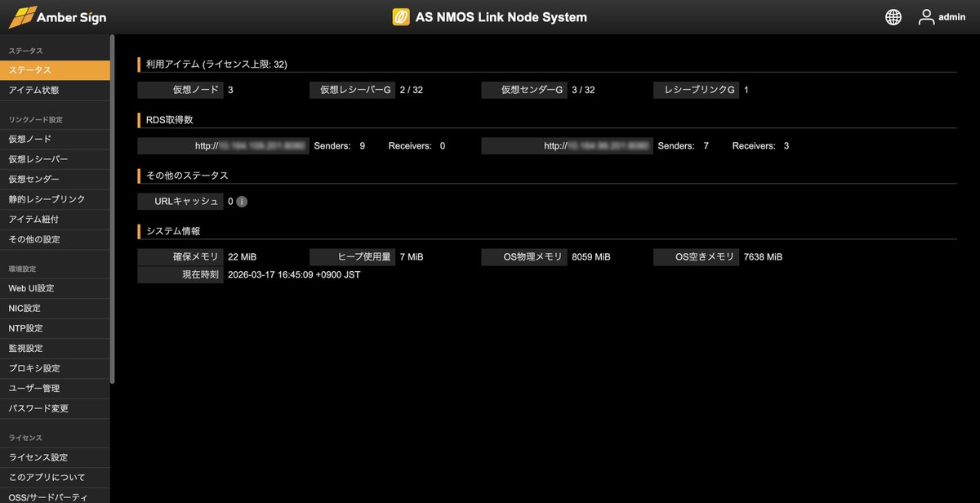The width and height of the screenshot is (980, 503).
Task: Open NIC設定 page
Action: pyautogui.click(x=55, y=308)
